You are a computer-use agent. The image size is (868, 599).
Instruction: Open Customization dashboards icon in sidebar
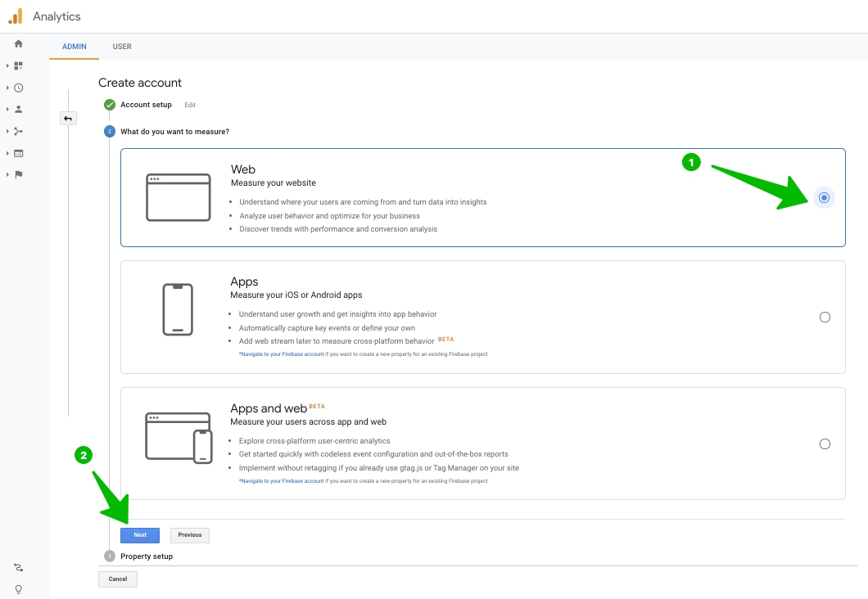(x=18, y=65)
